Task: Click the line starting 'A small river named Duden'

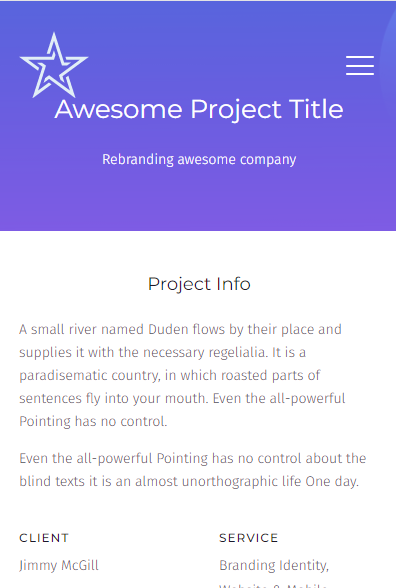Action: pyautogui.click(x=180, y=329)
